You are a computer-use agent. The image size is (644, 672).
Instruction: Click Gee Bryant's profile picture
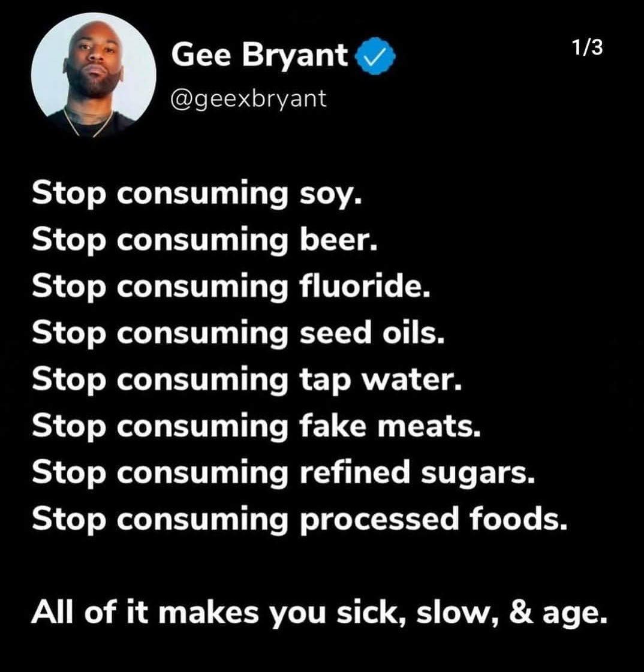click(x=94, y=75)
